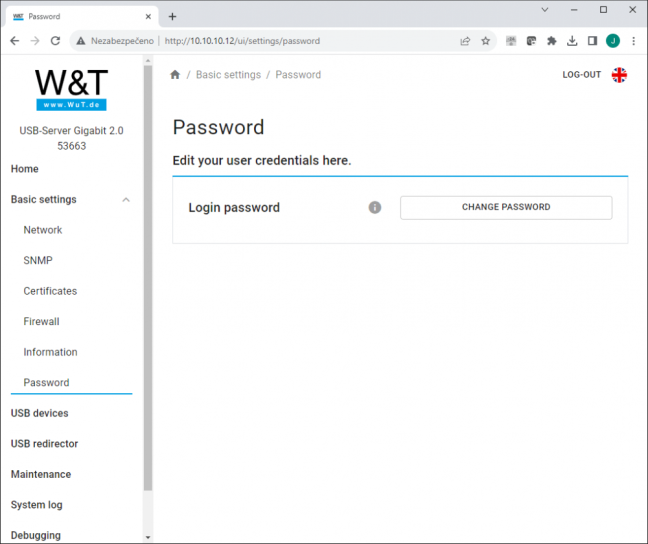Screen dimensions: 648x544
Task: Collapse the Basic settings section
Action: coord(126,200)
